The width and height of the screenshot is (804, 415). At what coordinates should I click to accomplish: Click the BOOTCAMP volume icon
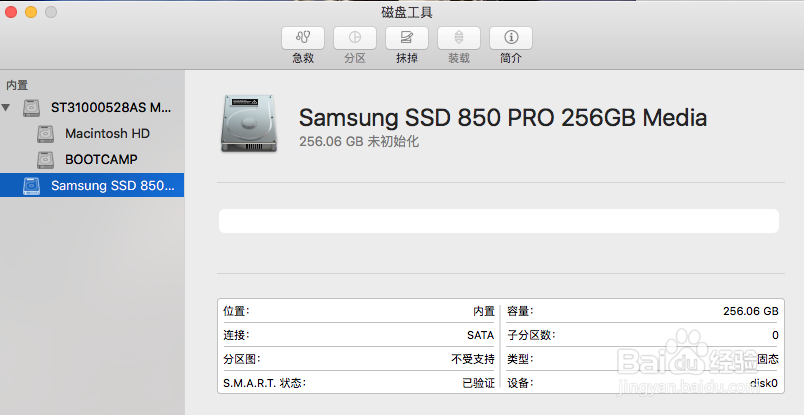[46, 160]
